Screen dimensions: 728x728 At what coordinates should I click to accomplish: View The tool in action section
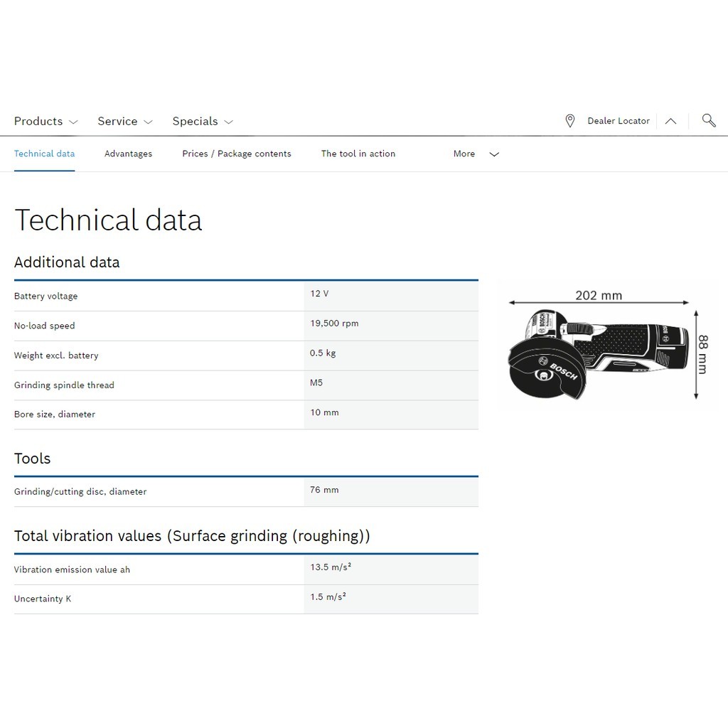tap(358, 154)
